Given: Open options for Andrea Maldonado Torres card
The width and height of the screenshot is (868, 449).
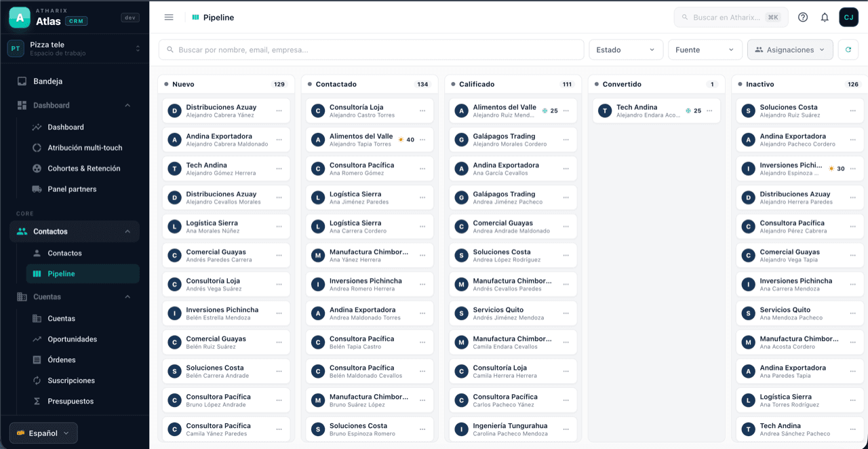Looking at the screenshot, I should 422,314.
